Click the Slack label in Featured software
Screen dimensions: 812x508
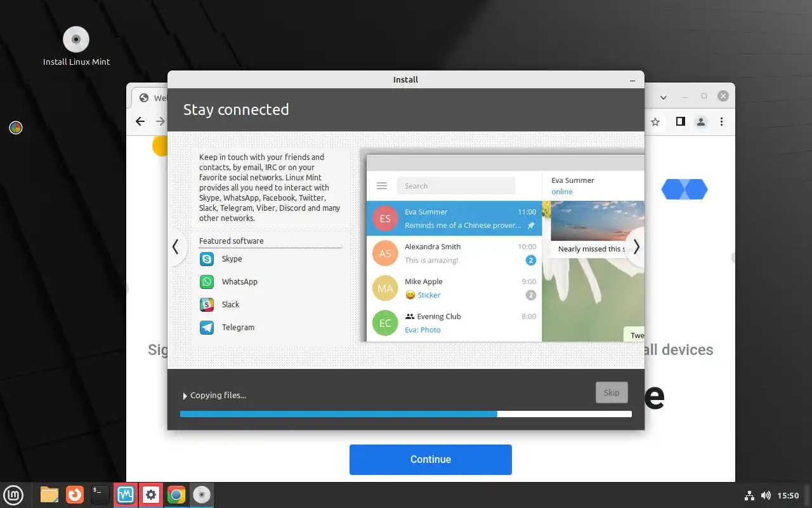(230, 305)
